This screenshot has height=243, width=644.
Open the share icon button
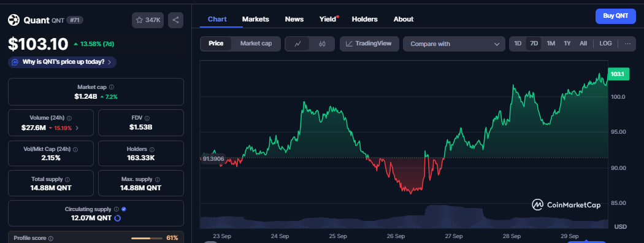pyautogui.click(x=176, y=20)
